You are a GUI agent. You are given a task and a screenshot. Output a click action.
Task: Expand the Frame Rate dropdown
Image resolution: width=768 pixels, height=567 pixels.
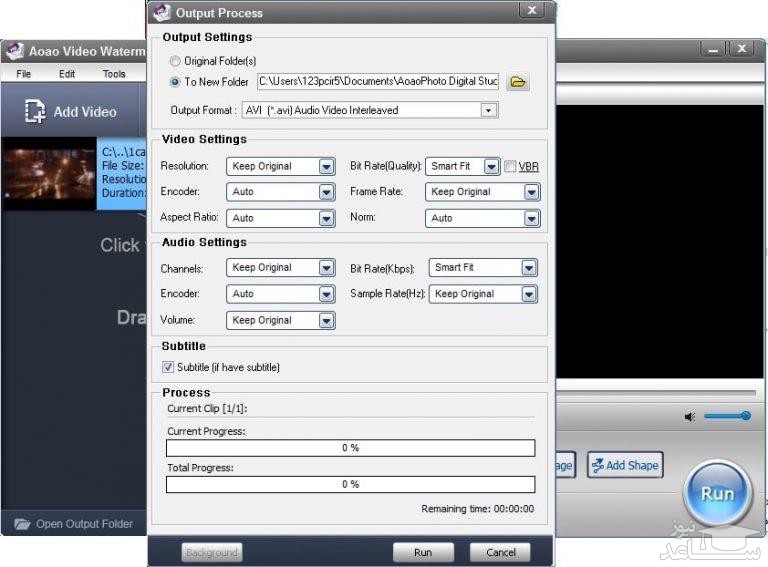pos(531,192)
